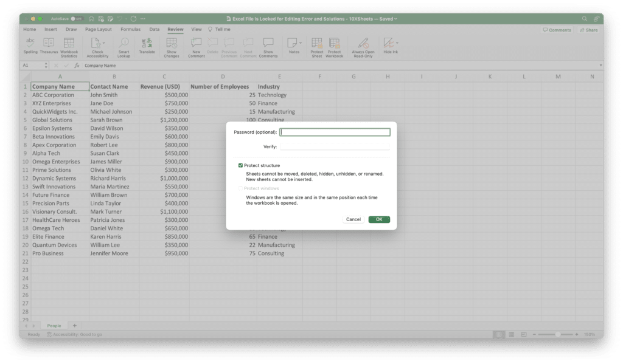Adjust the zoom slider handle
This screenshot has height=364, width=623.
[x=557, y=334]
